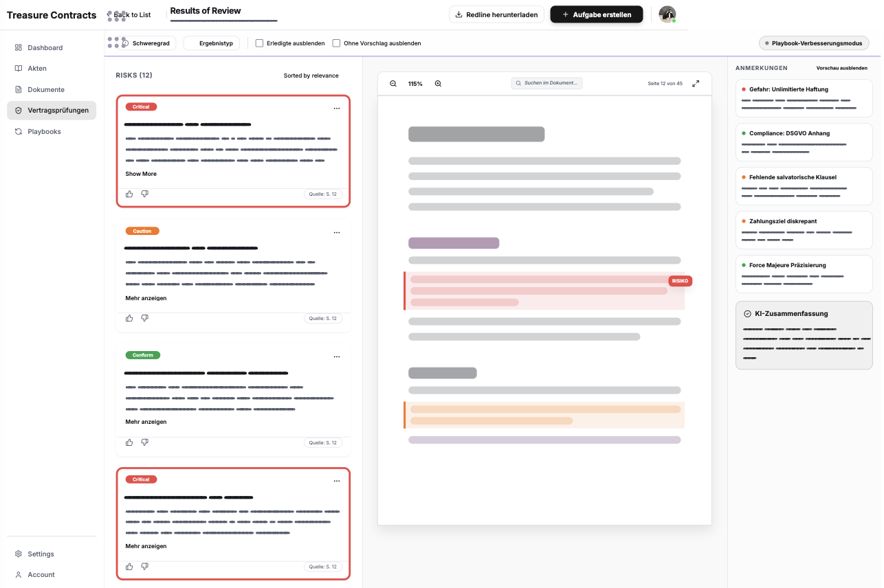Zoom out the document viewer

pos(393,84)
